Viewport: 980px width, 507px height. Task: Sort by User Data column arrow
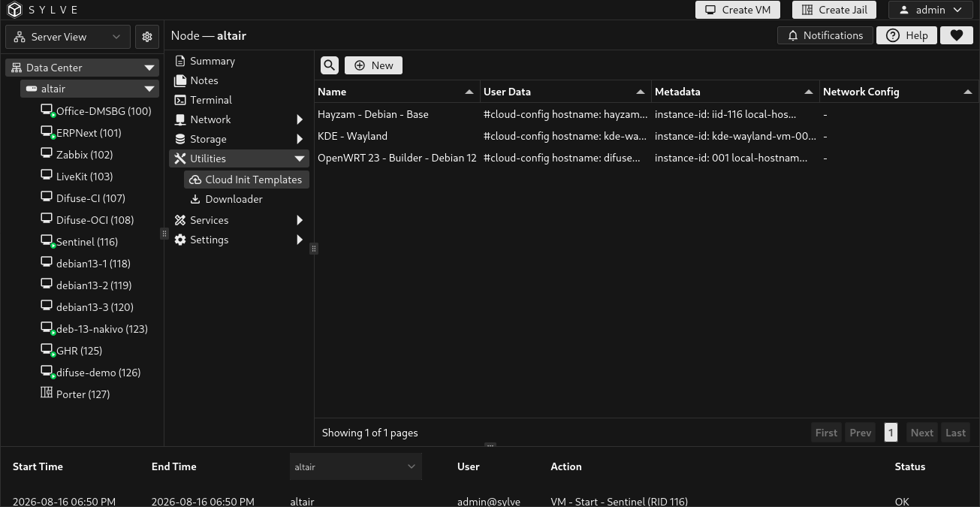pos(641,92)
